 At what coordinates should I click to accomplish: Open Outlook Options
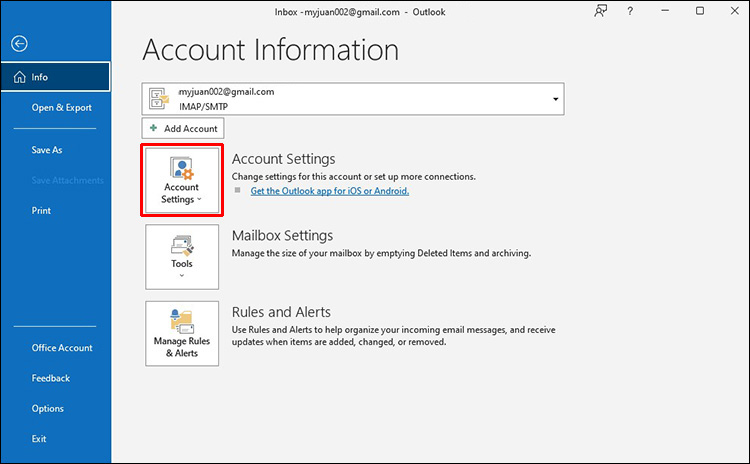coord(47,408)
